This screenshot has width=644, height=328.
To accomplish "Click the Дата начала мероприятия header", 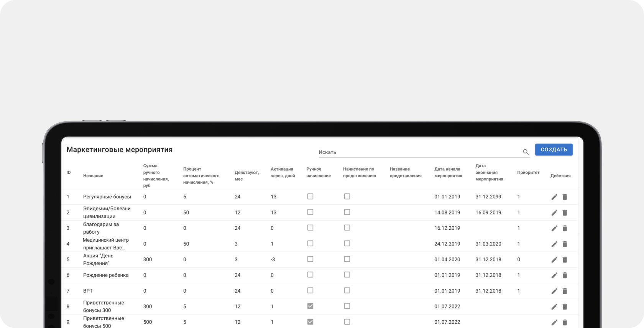I will 448,172.
